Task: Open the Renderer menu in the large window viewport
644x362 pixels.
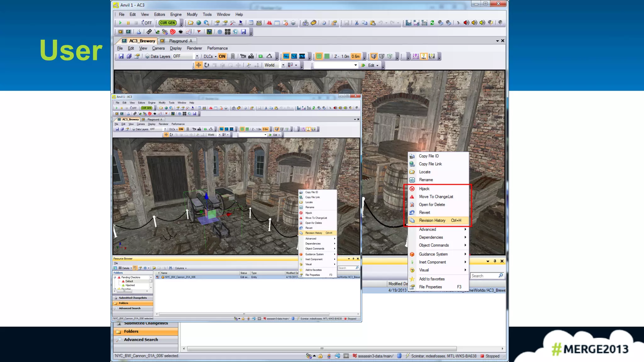Action: [194, 48]
